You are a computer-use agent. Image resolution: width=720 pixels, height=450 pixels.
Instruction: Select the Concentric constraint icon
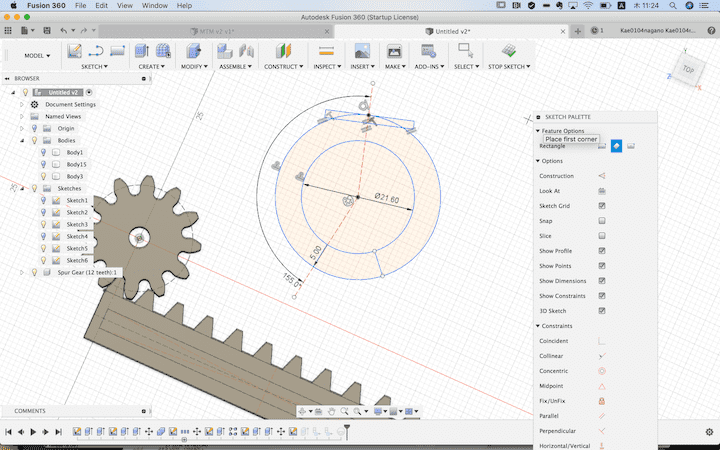click(602, 371)
